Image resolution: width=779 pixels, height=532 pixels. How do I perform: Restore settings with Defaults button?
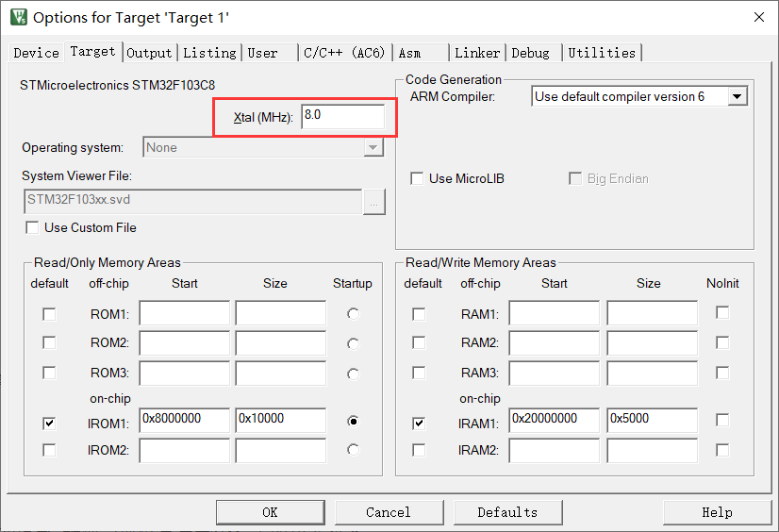coord(507,512)
